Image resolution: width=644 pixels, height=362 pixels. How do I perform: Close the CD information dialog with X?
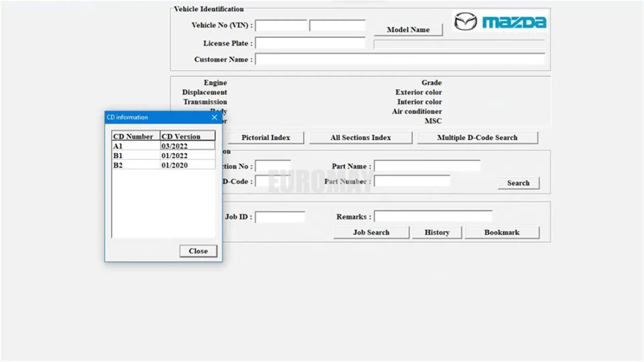(214, 117)
